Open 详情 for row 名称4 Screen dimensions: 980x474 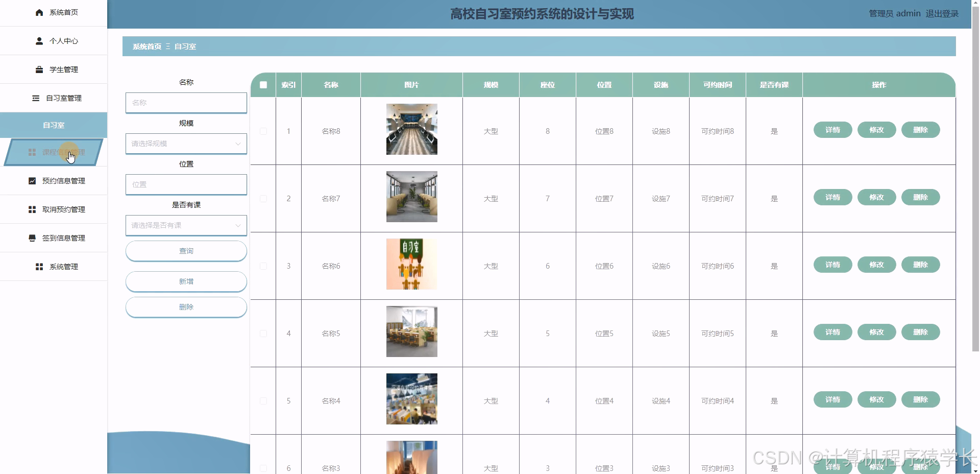832,399
